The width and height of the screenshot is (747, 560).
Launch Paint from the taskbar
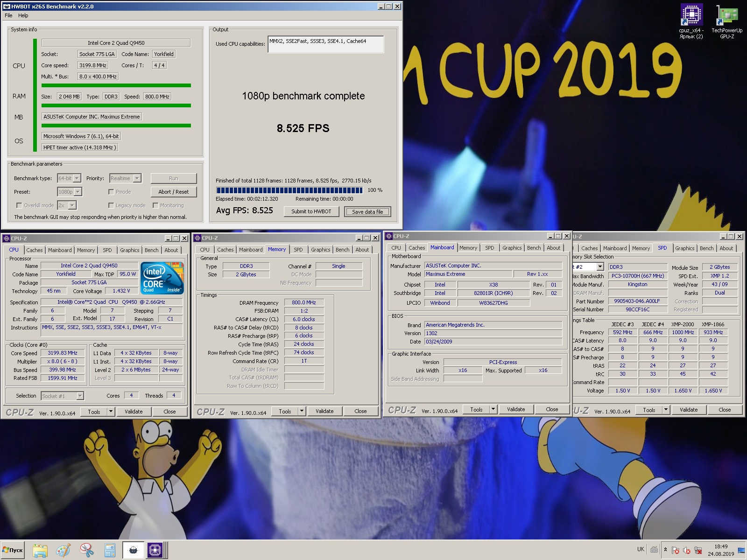[63, 550]
